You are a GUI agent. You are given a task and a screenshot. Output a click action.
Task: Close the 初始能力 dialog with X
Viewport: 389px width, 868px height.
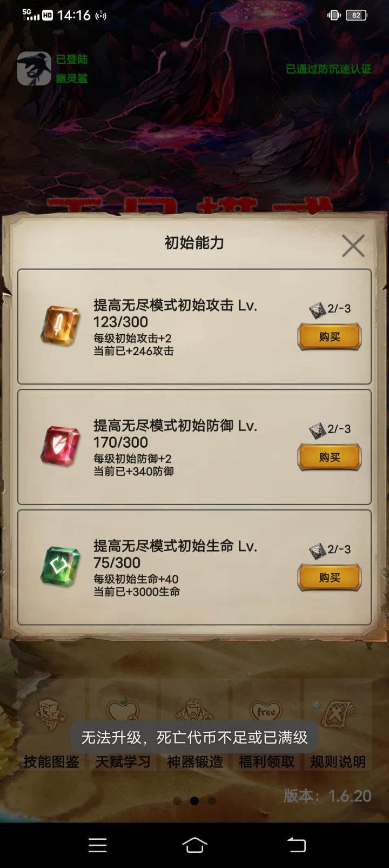(353, 246)
